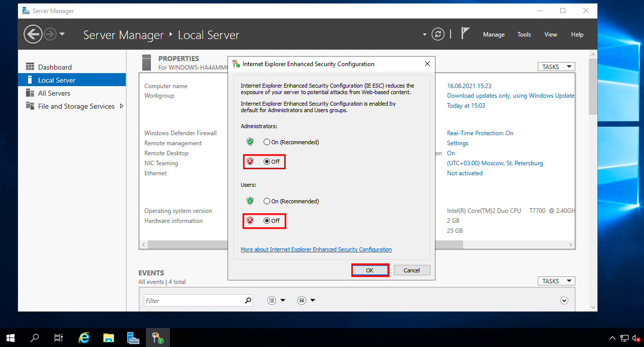644x347 pixels.
Task: Click the NIC Teaming label
Action: click(161, 163)
